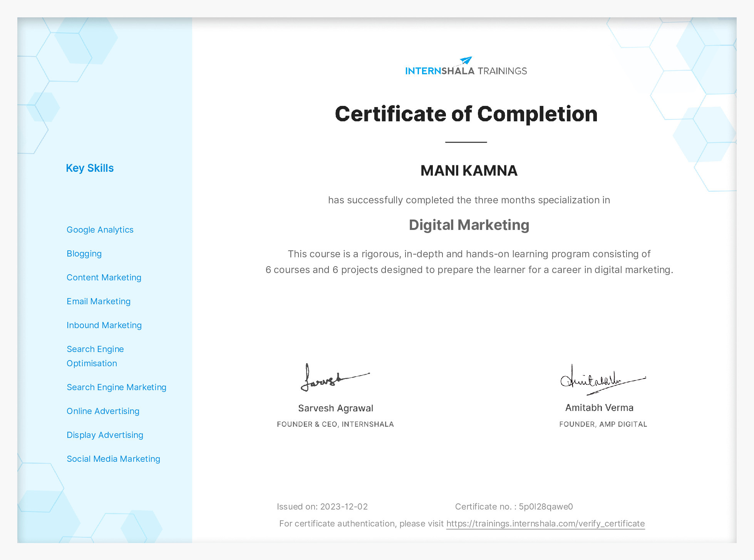The width and height of the screenshot is (754, 560).
Task: Click 'FOUNDER & CEO, INTERNSHALA' title
Action: [x=335, y=424]
